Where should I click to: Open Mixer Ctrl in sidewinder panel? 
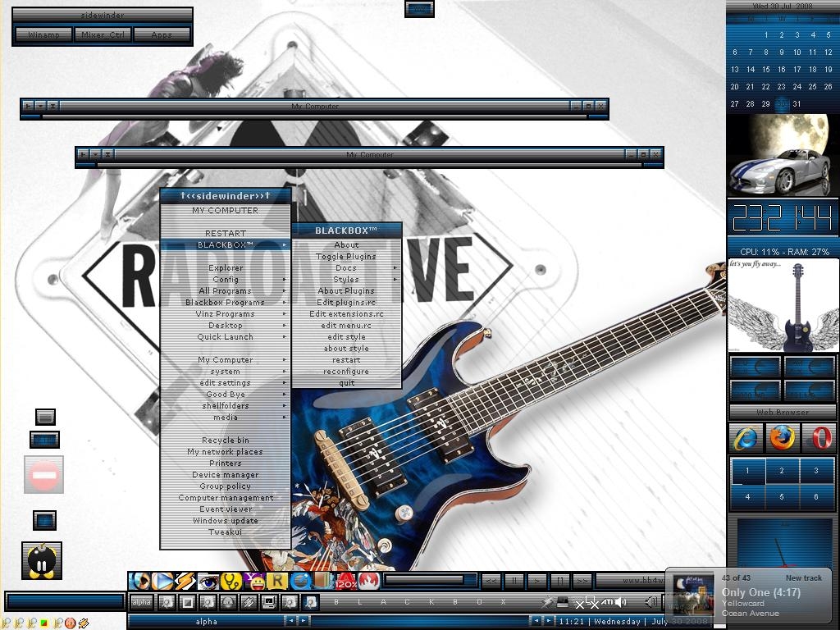click(x=103, y=34)
